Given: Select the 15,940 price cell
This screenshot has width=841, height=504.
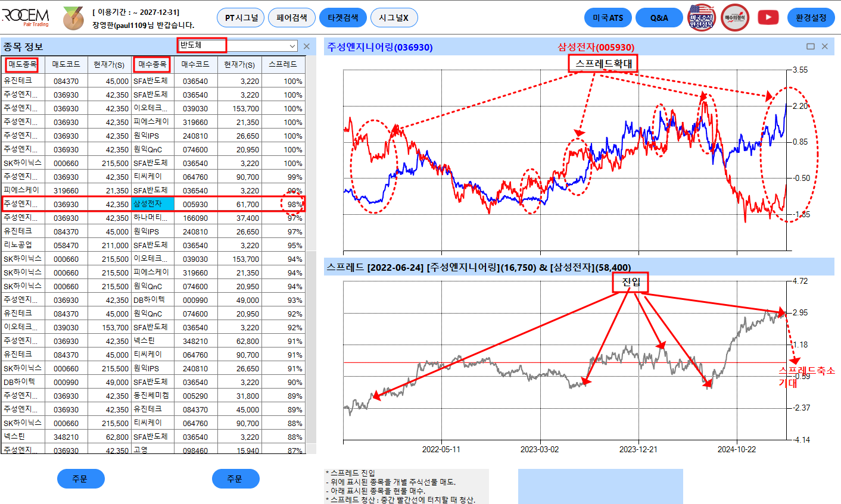Looking at the screenshot, I should click(x=239, y=450).
